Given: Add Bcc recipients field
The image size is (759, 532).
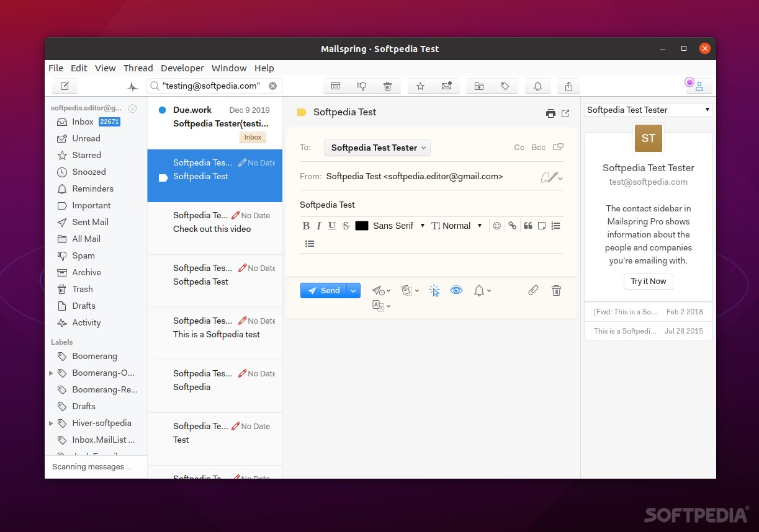Looking at the screenshot, I should pyautogui.click(x=539, y=148).
